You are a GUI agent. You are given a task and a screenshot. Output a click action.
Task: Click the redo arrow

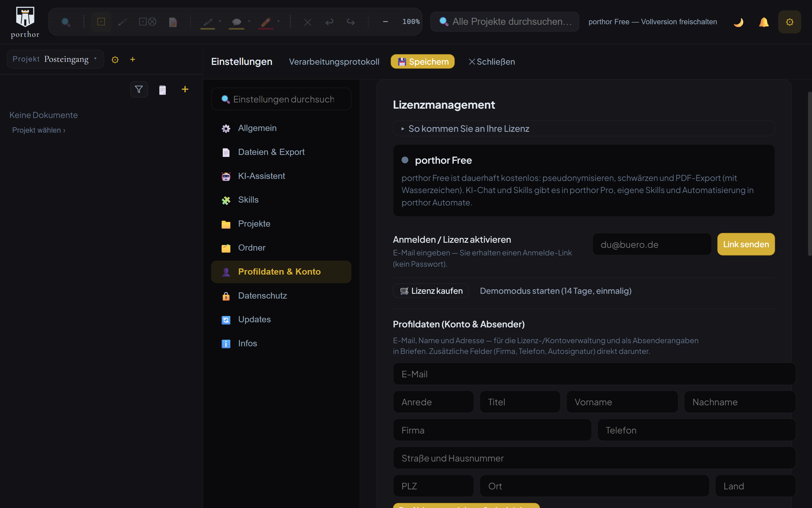tap(351, 22)
